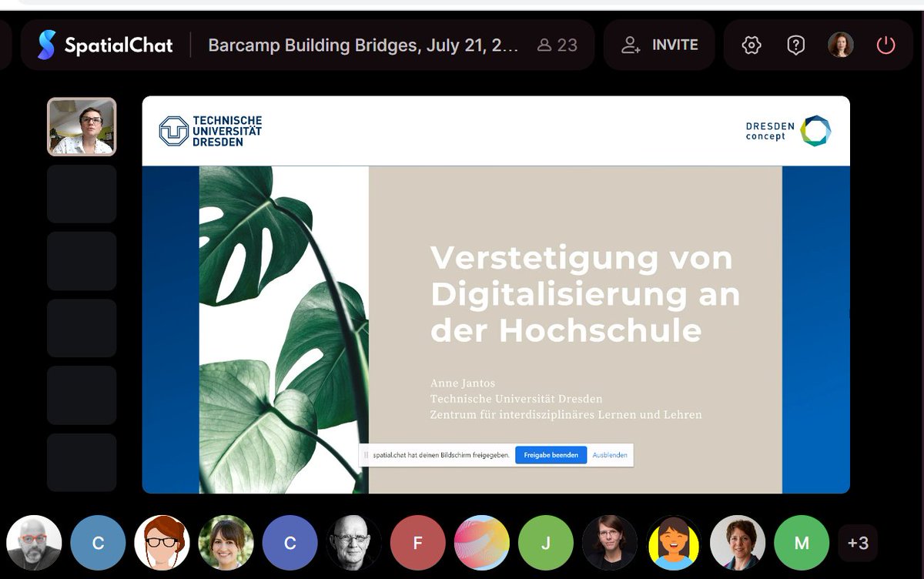Select the blue C participant avatar

[x=98, y=543]
